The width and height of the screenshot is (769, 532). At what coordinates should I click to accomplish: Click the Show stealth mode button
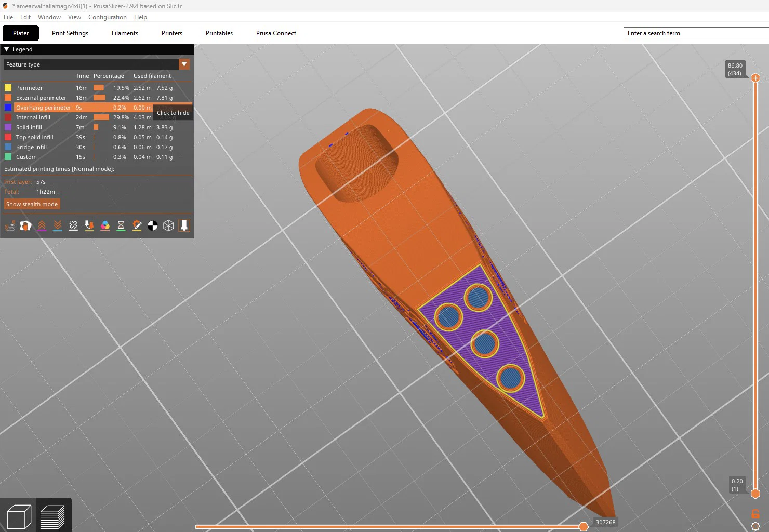[32, 204]
